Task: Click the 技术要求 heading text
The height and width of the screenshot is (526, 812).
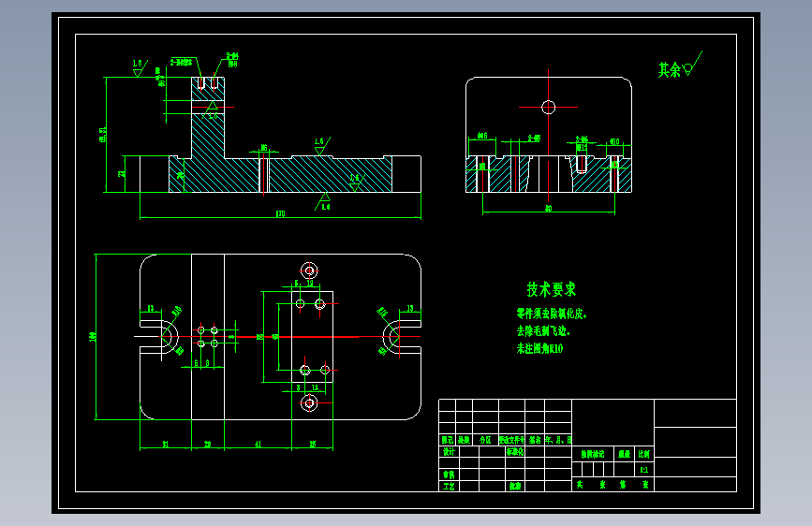Action: click(x=552, y=289)
